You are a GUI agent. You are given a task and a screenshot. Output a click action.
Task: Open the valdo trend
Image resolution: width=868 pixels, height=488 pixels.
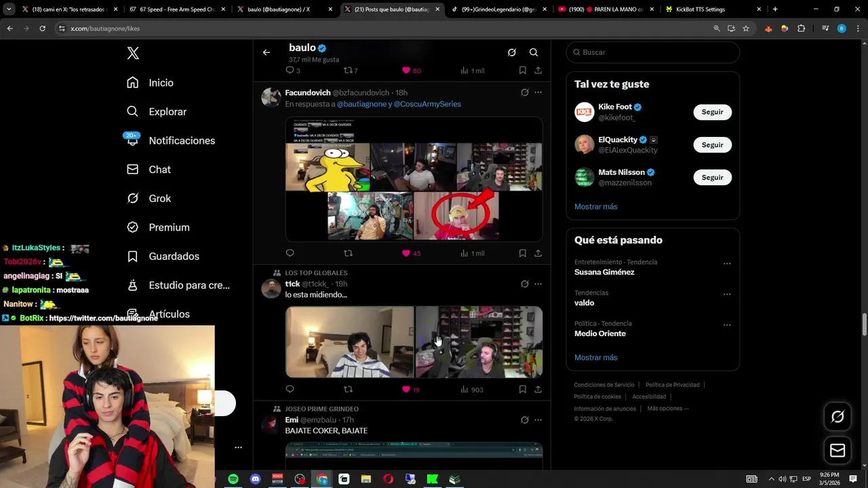[x=584, y=303]
